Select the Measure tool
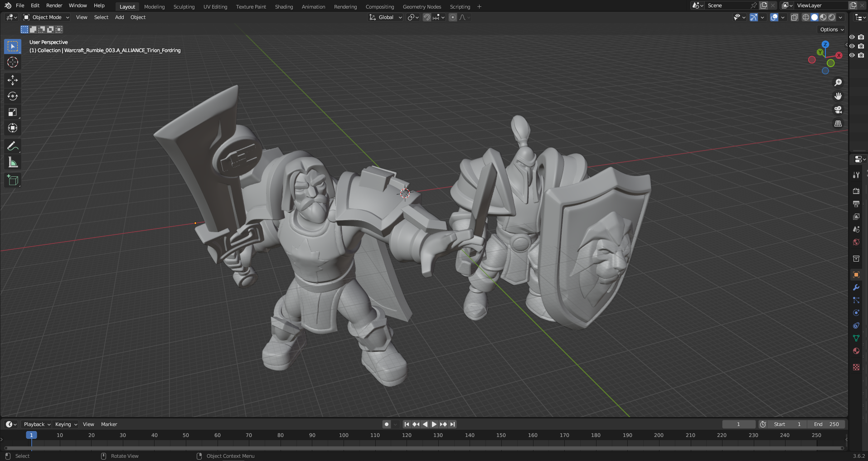This screenshot has width=868, height=461. coord(13,162)
